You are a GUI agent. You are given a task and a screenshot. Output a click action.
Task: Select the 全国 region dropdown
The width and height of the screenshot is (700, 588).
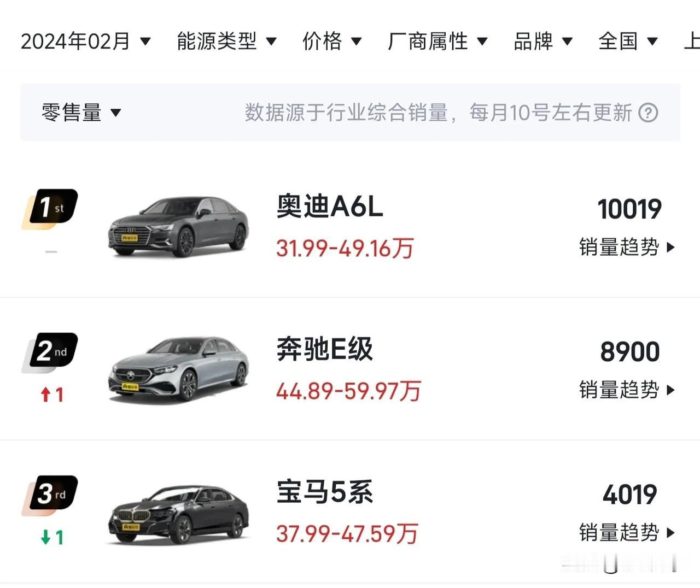click(628, 41)
